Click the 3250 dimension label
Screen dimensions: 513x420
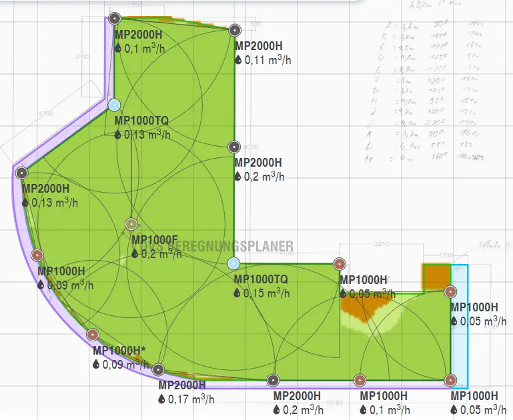click(x=382, y=244)
